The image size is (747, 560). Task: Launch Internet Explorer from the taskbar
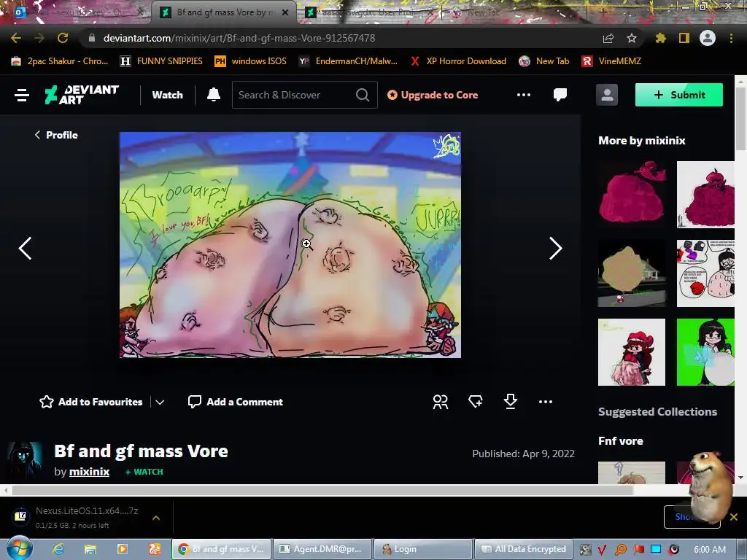pyautogui.click(x=58, y=549)
